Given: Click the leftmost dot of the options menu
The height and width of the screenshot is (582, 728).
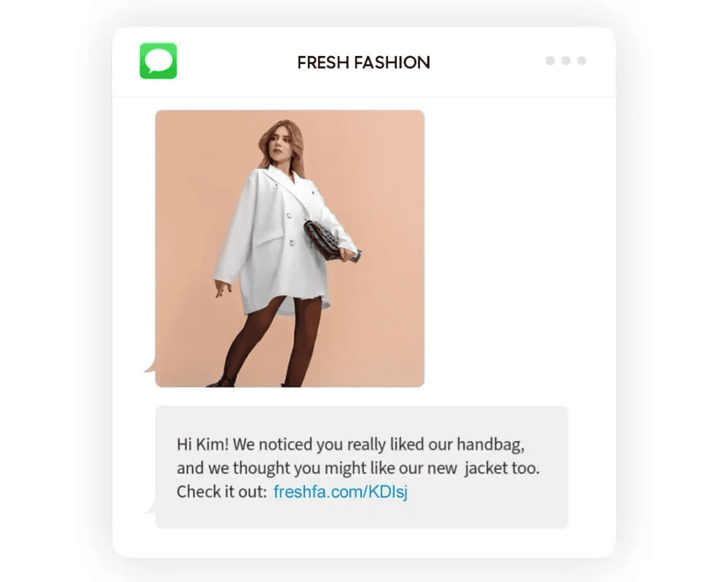Looking at the screenshot, I should [x=550, y=61].
